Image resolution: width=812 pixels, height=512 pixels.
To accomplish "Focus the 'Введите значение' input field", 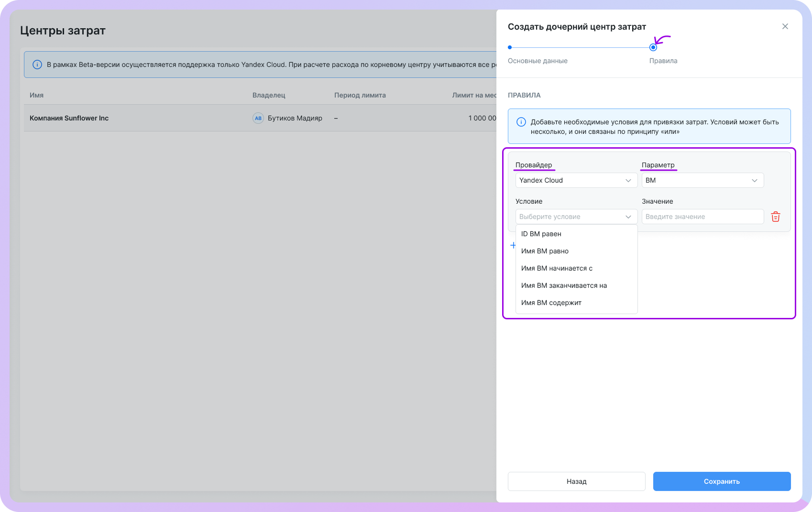I will (x=702, y=217).
